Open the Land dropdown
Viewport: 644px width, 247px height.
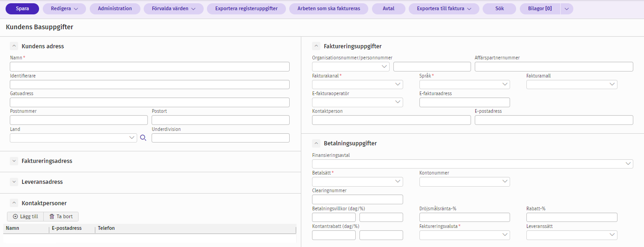[x=73, y=138]
